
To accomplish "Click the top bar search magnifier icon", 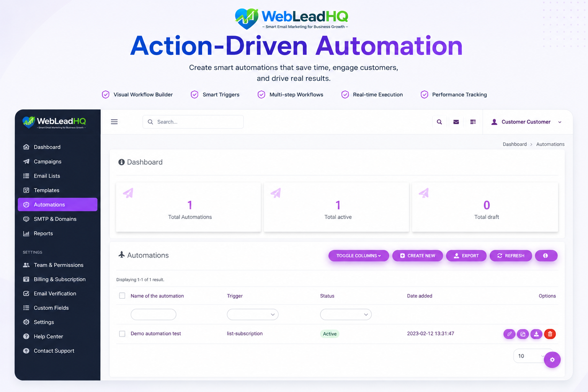I will coord(439,122).
